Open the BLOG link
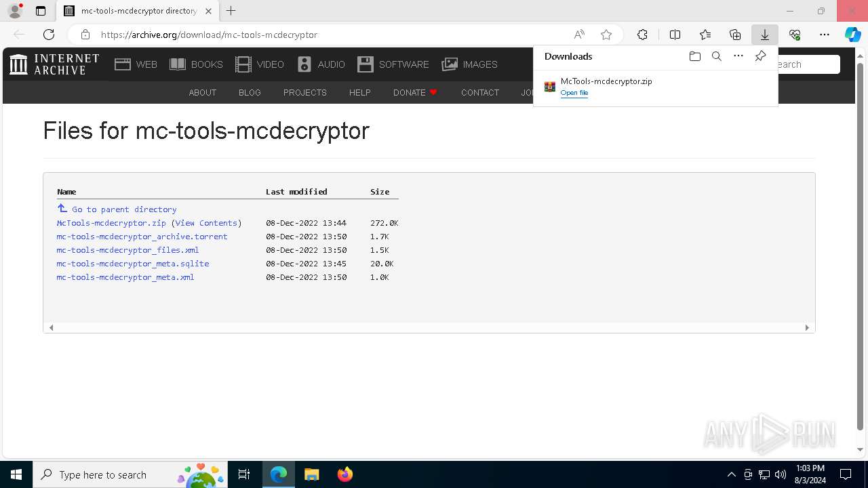The height and width of the screenshot is (488, 868). (250, 93)
